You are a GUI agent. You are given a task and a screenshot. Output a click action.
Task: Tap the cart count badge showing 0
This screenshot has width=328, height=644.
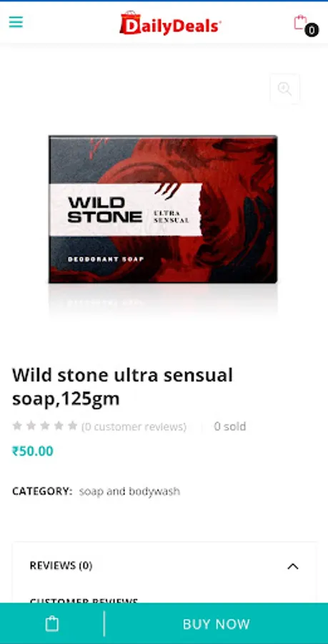pos(312,30)
